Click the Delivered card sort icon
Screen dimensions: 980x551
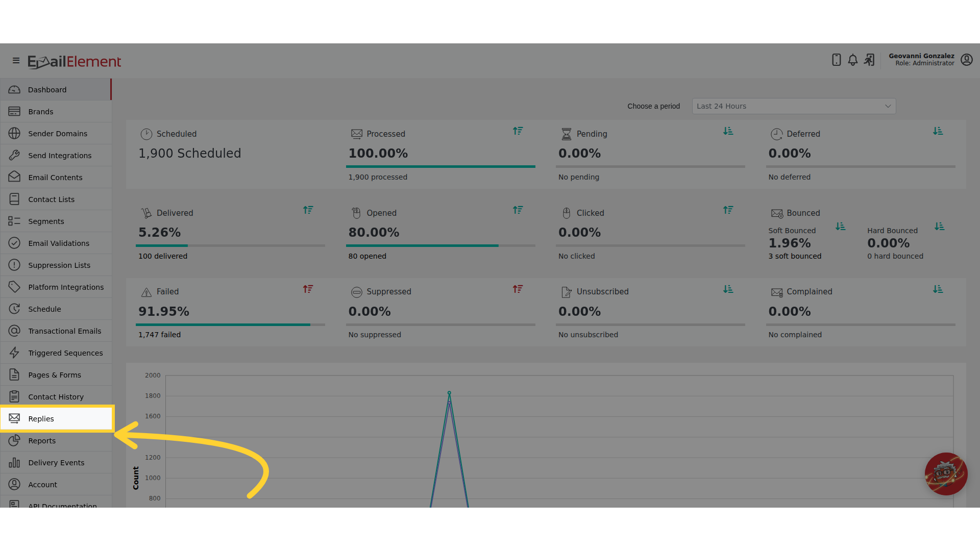[x=308, y=210]
